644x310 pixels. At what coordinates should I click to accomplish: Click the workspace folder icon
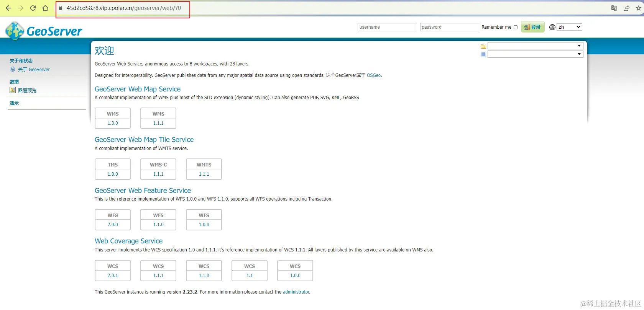tap(483, 46)
